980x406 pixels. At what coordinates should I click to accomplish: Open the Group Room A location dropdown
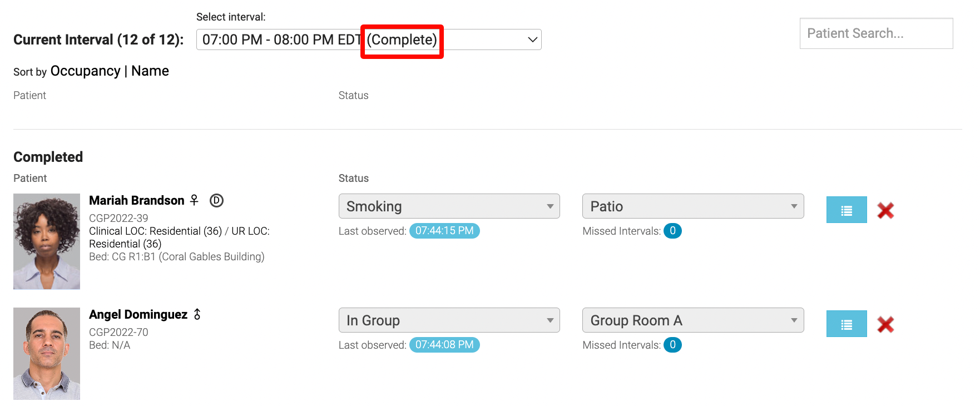coord(692,320)
